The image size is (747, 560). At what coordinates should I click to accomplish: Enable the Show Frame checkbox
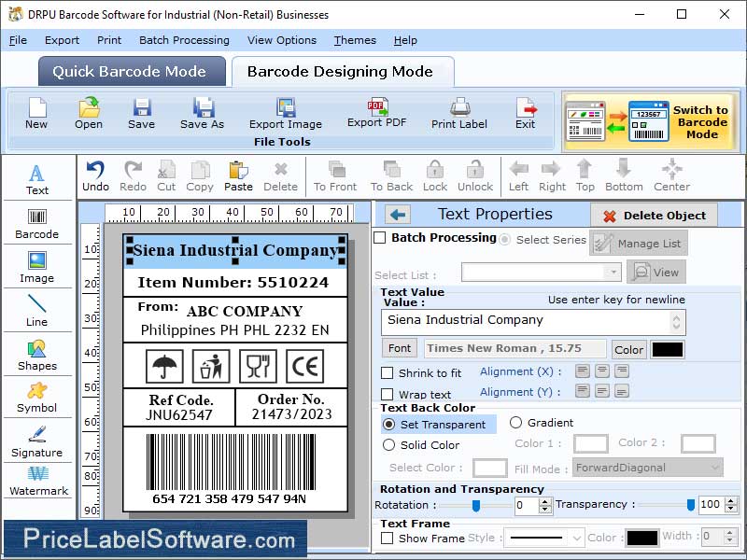click(387, 539)
